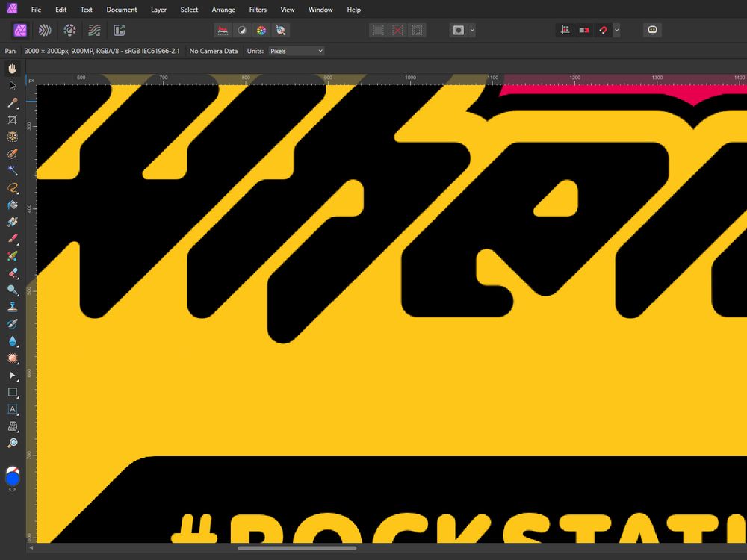747x560 pixels.
Task: Click the horizontal scrollbar thumb
Action: point(297,548)
